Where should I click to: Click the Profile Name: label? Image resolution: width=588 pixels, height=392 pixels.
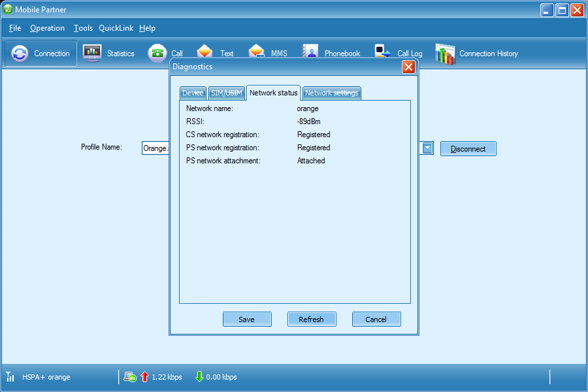click(x=102, y=147)
